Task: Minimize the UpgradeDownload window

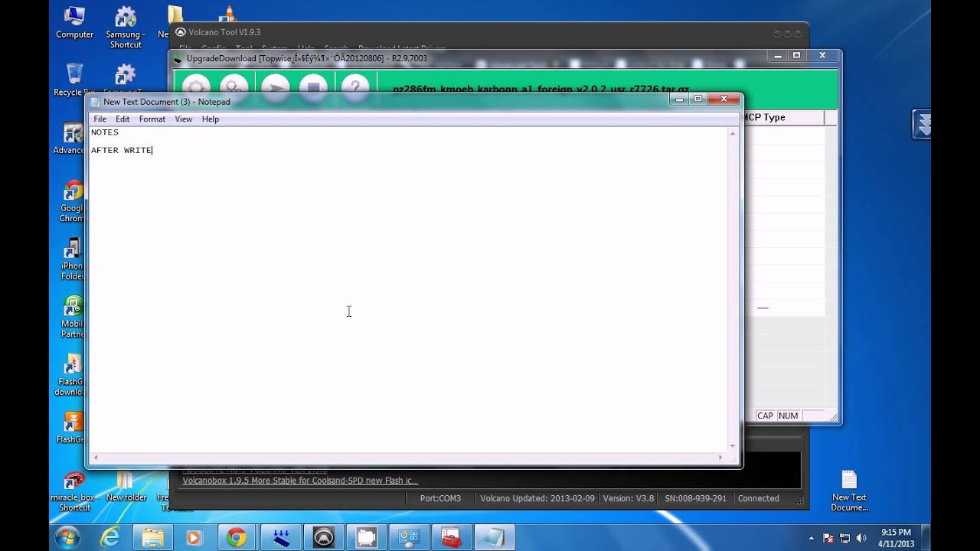Action: [x=778, y=56]
